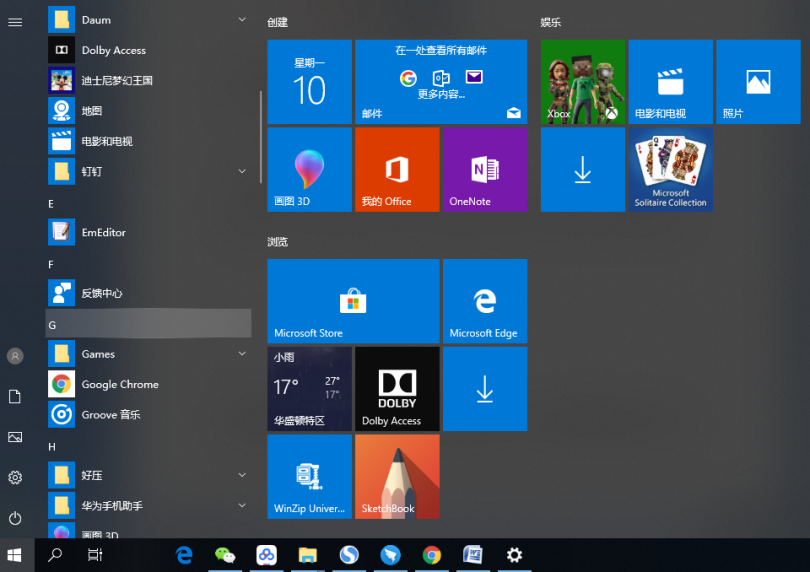Open Pictures icon in the left rail
This screenshot has width=810, height=572.
coord(15,437)
